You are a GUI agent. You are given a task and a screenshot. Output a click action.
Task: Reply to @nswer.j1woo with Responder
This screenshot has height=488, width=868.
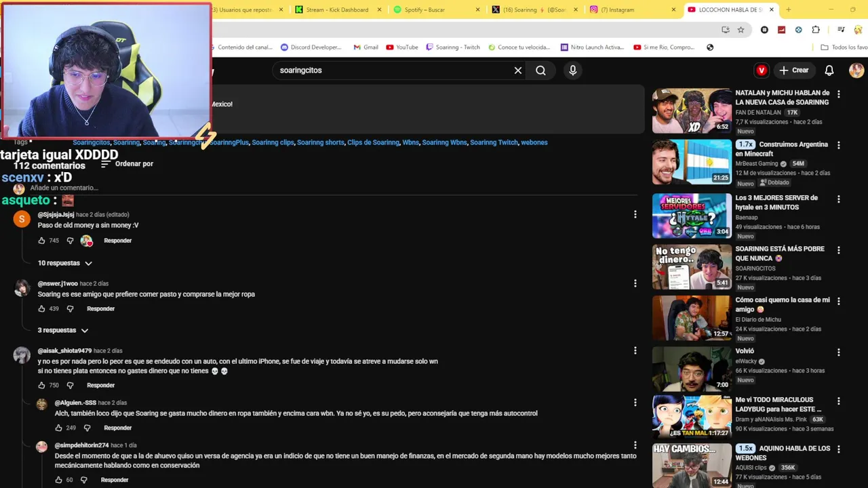[100, 309]
